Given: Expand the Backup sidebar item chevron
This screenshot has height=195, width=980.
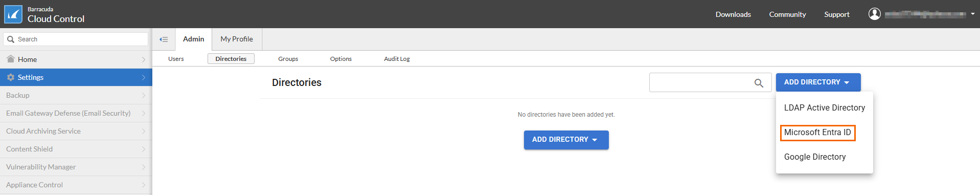Looking at the screenshot, I should click(144, 96).
